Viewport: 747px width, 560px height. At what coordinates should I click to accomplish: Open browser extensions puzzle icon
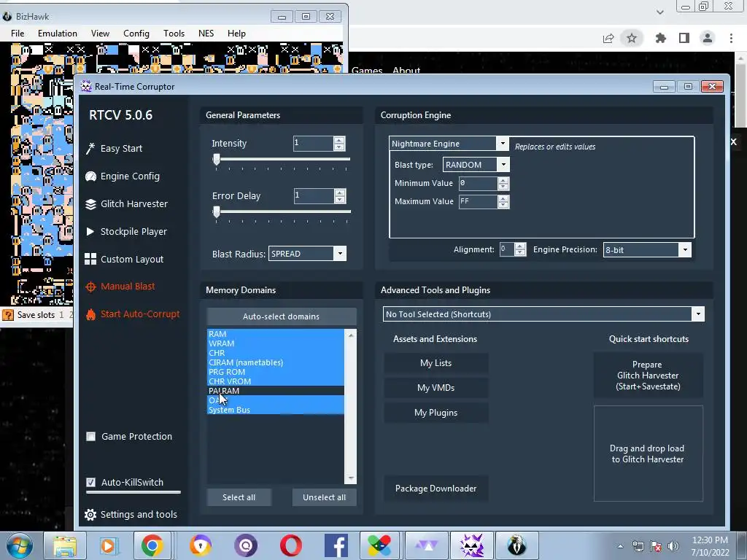[x=661, y=38]
